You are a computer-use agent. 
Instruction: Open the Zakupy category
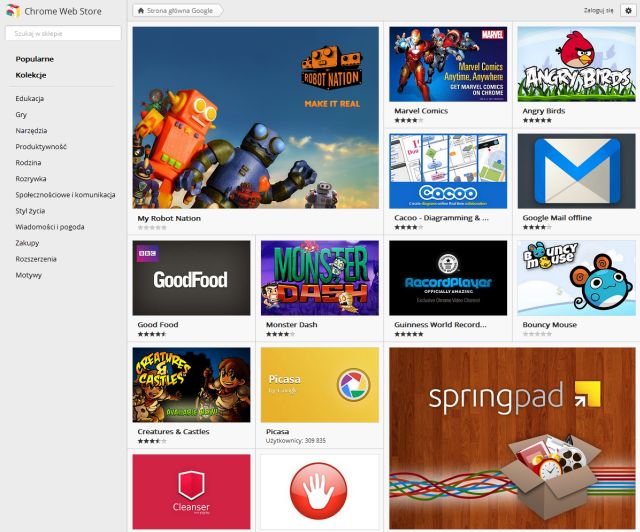pos(27,243)
